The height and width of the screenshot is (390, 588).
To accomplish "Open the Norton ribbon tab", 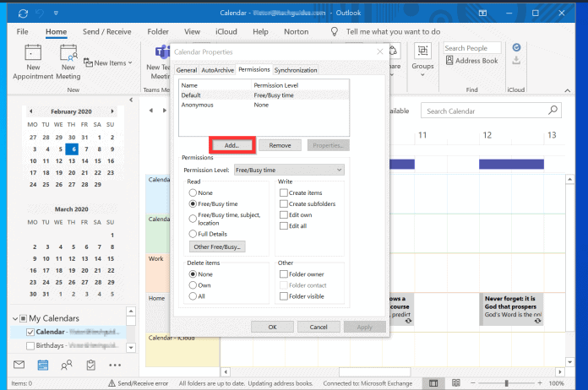I will coord(296,32).
